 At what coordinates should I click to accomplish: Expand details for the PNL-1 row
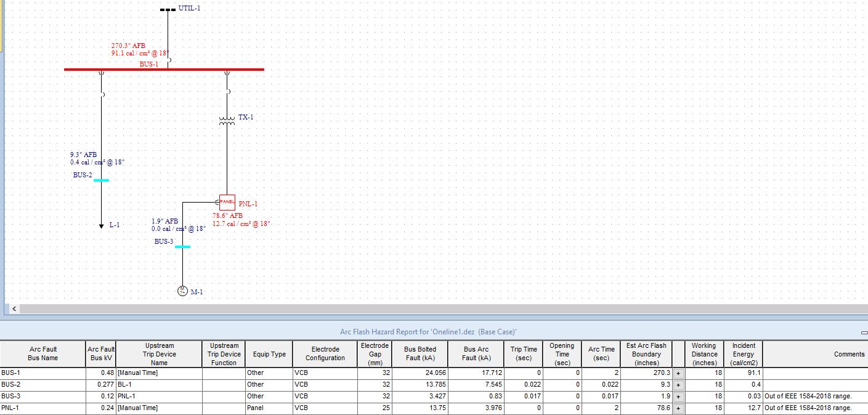(x=678, y=408)
